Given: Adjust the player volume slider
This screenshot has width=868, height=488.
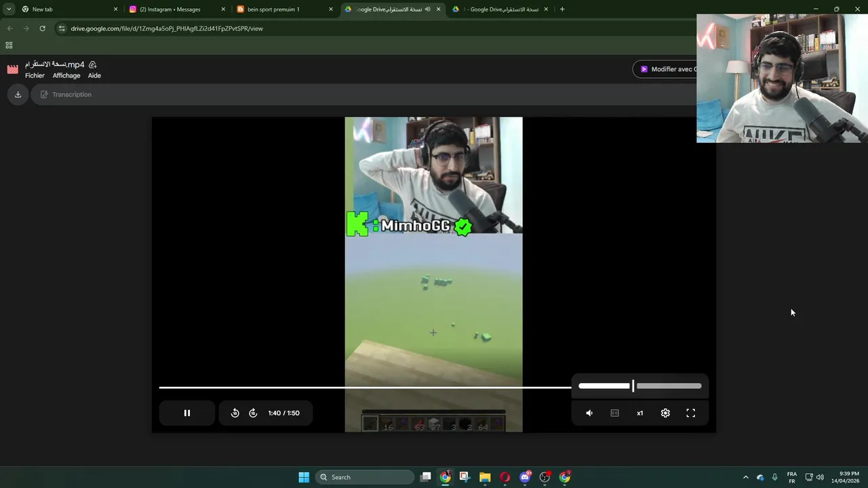Looking at the screenshot, I should (640, 386).
